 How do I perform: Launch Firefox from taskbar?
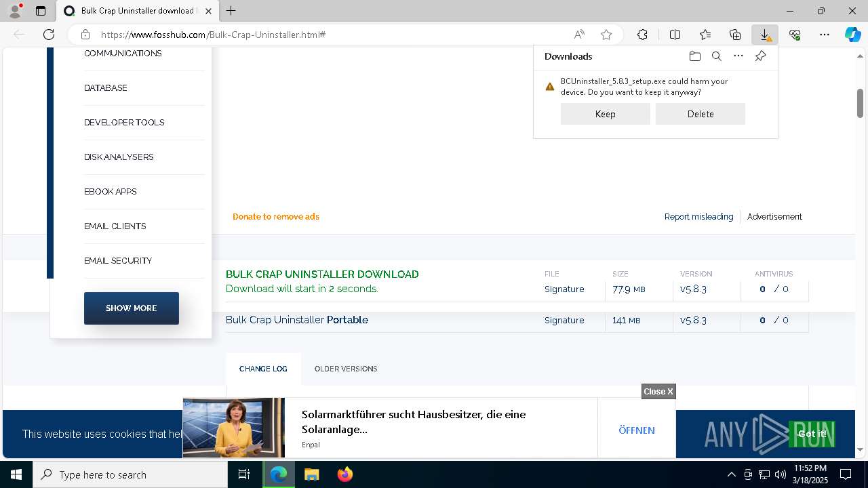344,474
